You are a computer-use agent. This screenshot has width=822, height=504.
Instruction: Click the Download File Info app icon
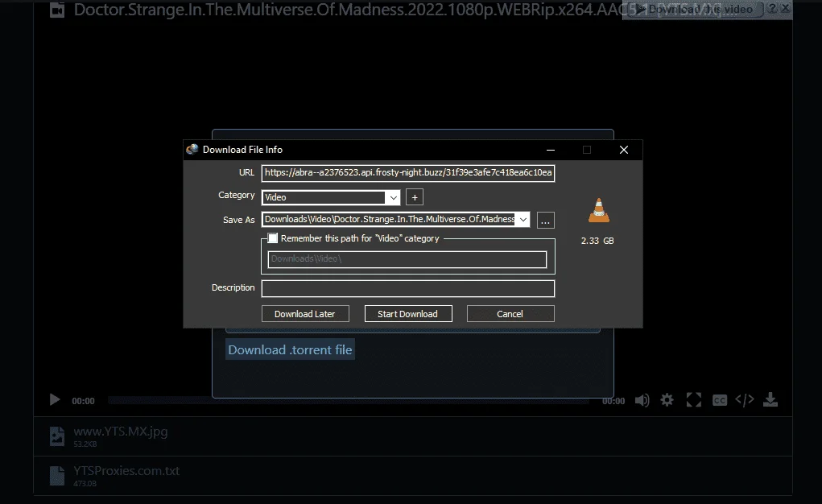click(x=192, y=150)
